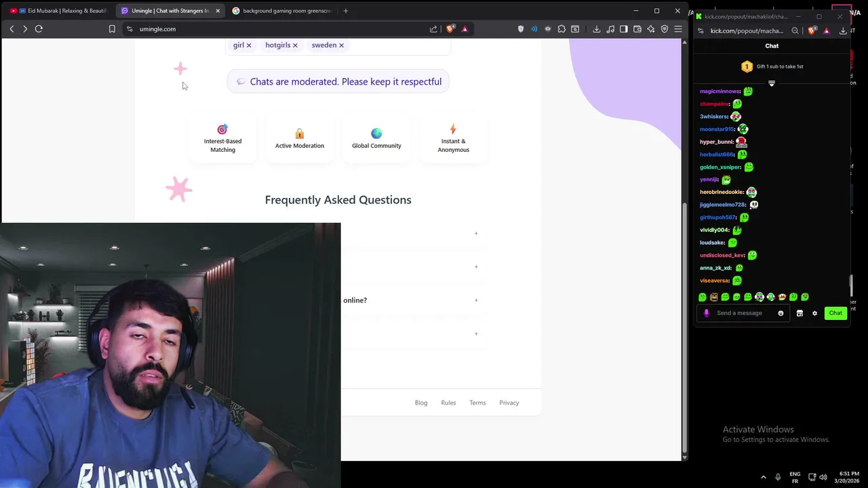
Task: Click the green Chat button
Action: pyautogui.click(x=835, y=313)
